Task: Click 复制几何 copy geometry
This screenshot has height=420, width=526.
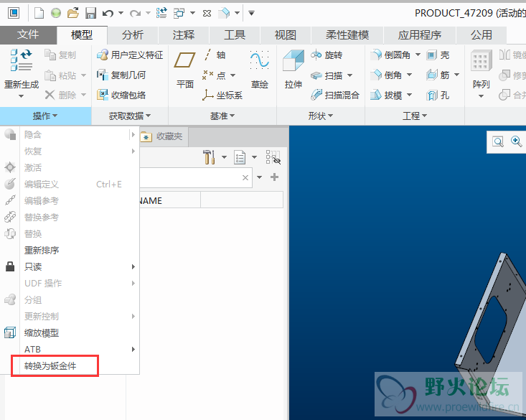Action: click(x=121, y=75)
